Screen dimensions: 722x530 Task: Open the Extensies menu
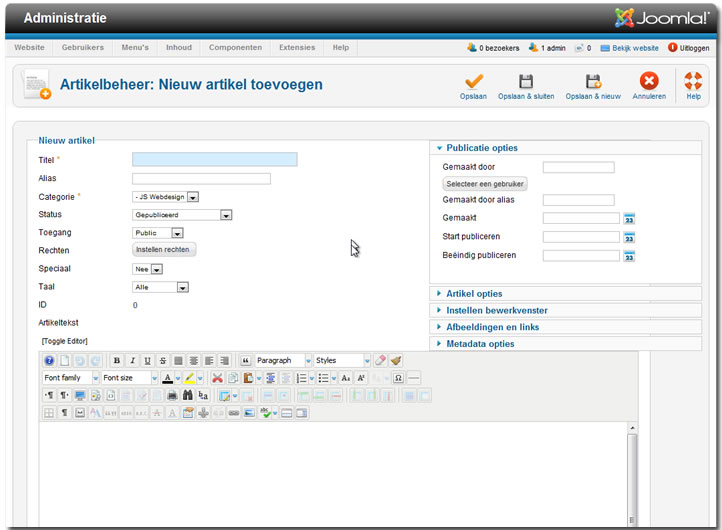pyautogui.click(x=297, y=47)
